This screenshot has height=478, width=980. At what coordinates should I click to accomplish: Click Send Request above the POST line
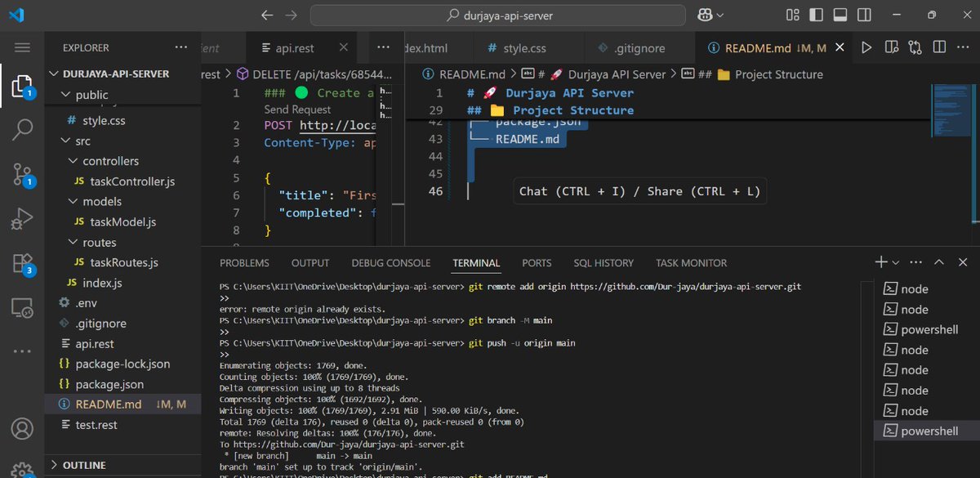(297, 109)
